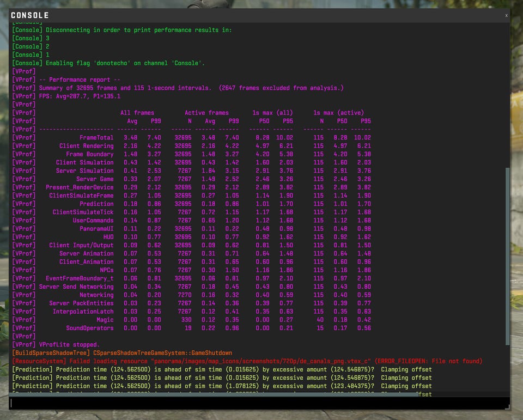Click the CONSOLE title text
This screenshot has height=420, width=523.
coord(29,15)
